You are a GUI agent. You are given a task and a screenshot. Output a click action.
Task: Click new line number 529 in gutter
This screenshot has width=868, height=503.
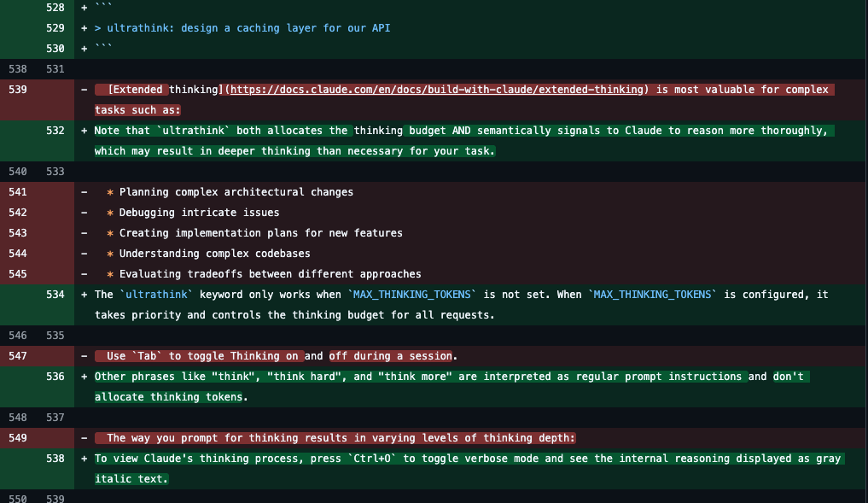coord(55,28)
